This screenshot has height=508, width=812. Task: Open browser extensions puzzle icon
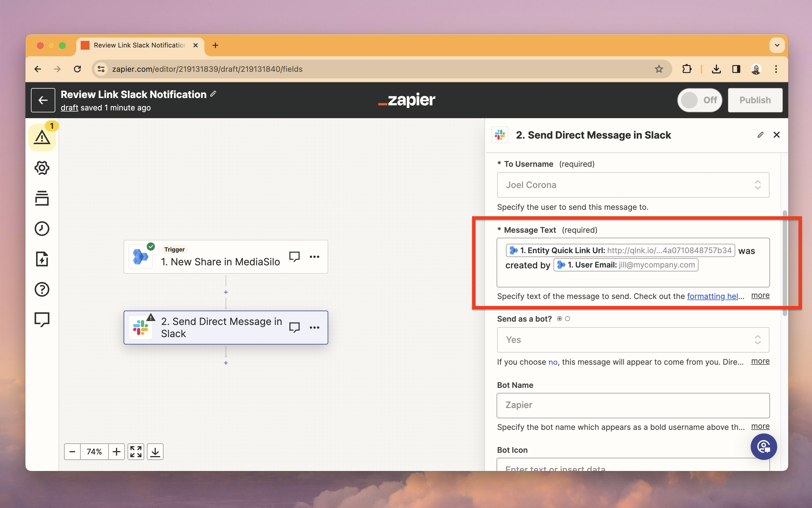[687, 69]
